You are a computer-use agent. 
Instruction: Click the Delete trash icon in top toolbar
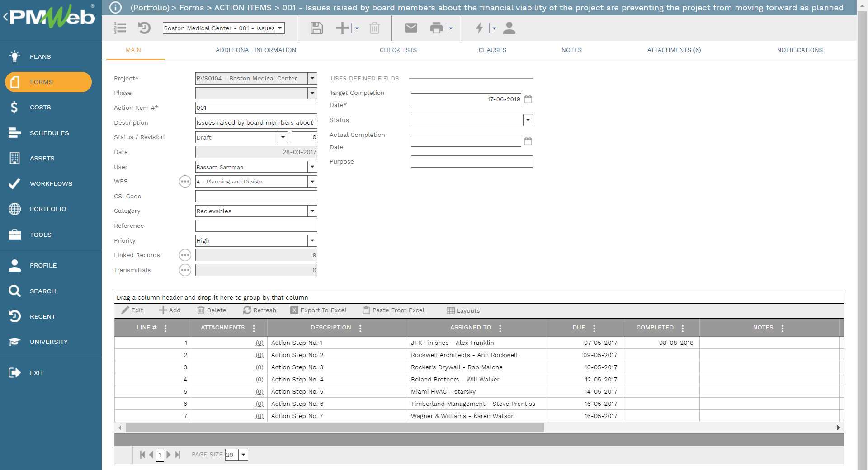pyautogui.click(x=374, y=28)
